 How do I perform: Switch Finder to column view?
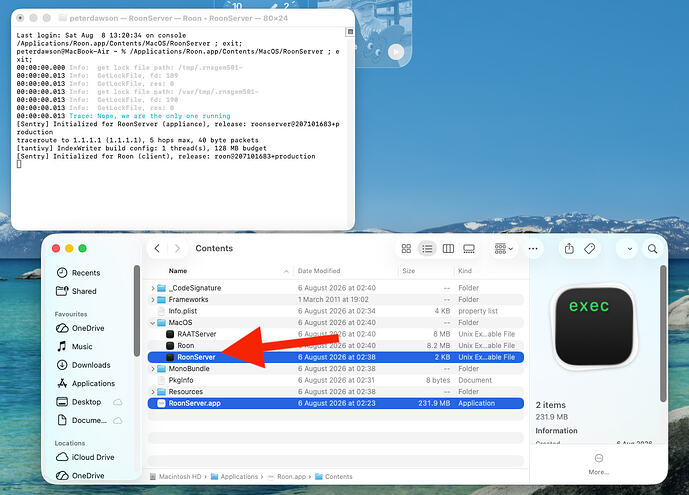pyautogui.click(x=448, y=249)
